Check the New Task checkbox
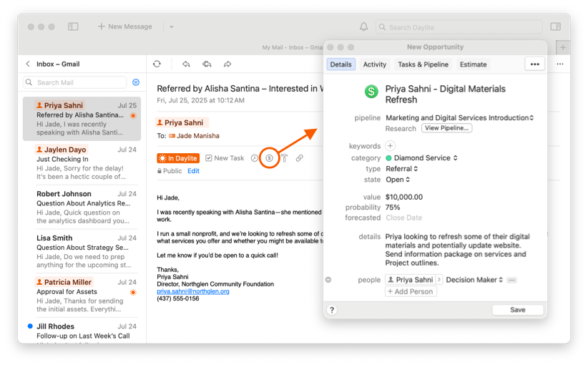The width and height of the screenshot is (588, 365). click(209, 158)
